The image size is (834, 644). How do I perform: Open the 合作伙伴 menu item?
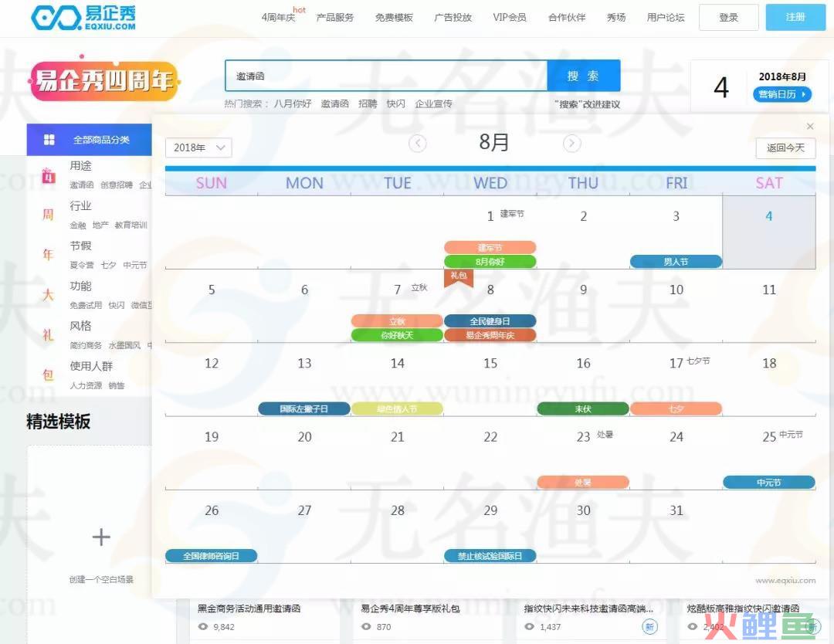coord(567,17)
